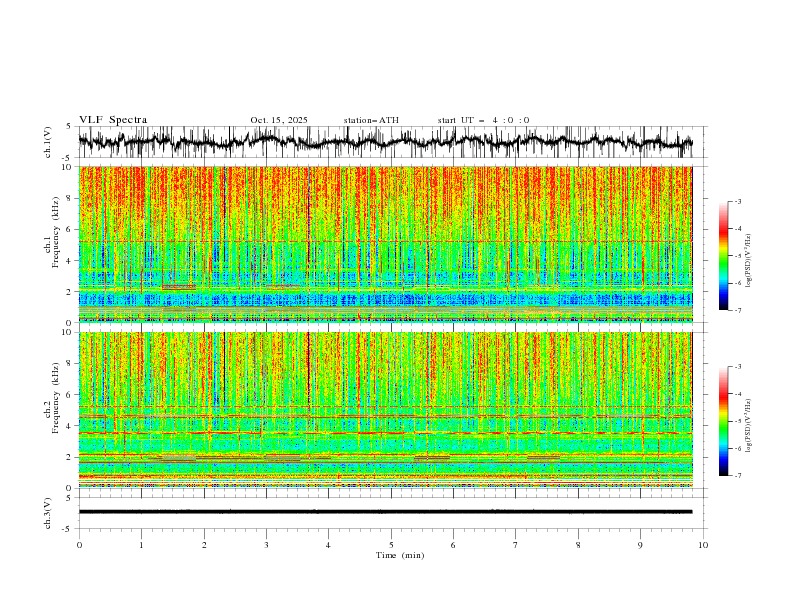The image size is (792, 612).
Task: Click the ch.3(V) waveform axis label
Action: coord(48,513)
